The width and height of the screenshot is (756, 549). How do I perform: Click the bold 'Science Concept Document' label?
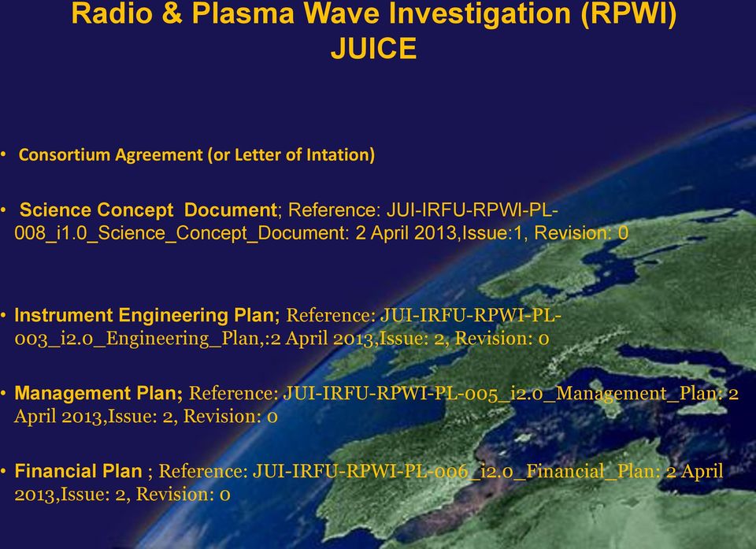point(148,210)
